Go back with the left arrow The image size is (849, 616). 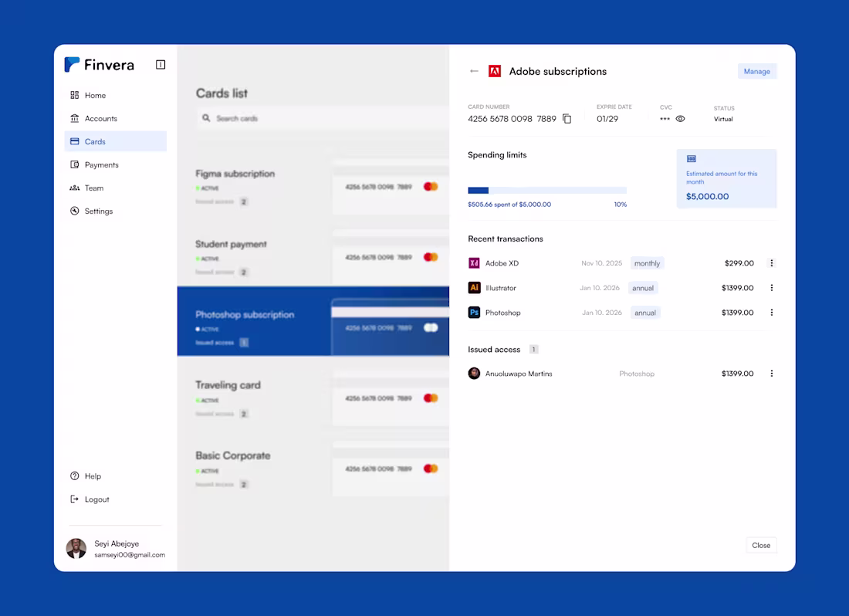point(475,71)
